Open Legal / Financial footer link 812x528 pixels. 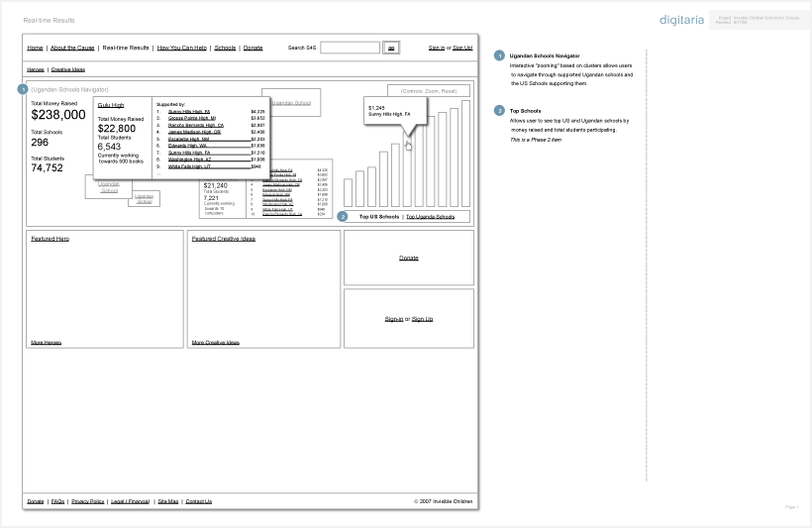[130, 501]
